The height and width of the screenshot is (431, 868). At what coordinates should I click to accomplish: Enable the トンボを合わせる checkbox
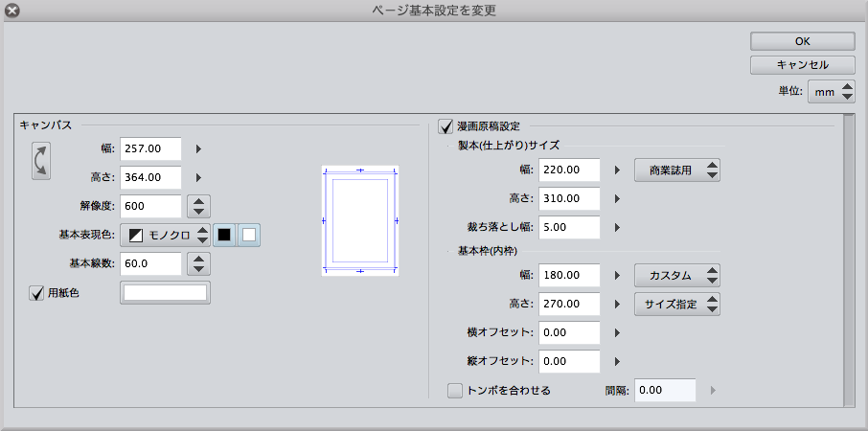click(x=454, y=391)
